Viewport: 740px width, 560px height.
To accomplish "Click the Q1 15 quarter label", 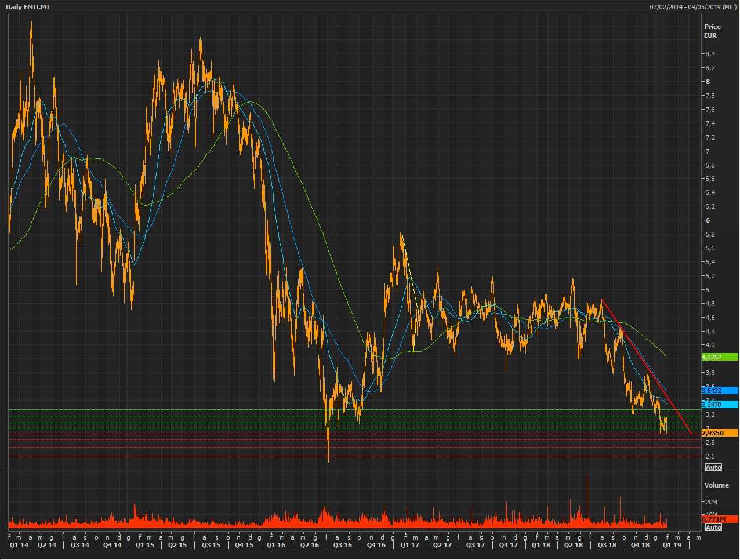I will pos(145,545).
